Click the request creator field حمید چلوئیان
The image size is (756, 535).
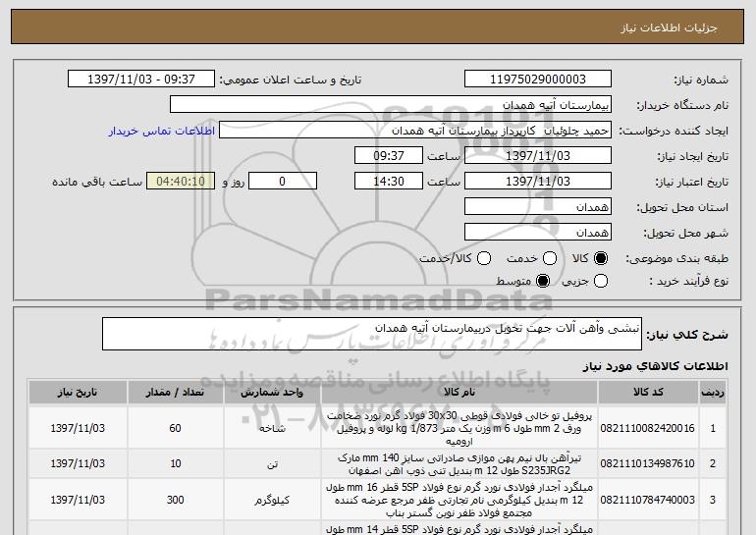(x=415, y=131)
